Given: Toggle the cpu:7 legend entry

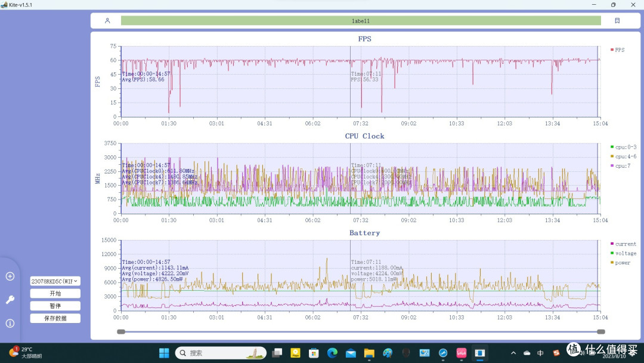Looking at the screenshot, I should click(620, 165).
